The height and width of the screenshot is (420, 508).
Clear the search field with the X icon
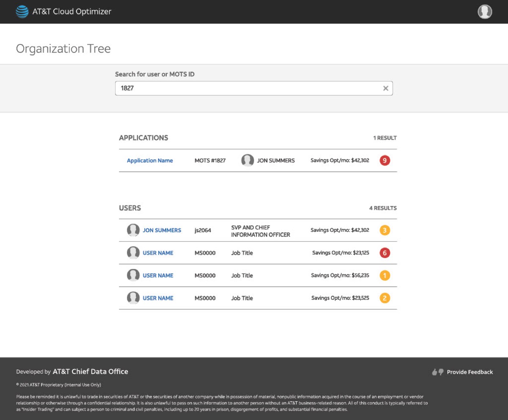(x=386, y=88)
